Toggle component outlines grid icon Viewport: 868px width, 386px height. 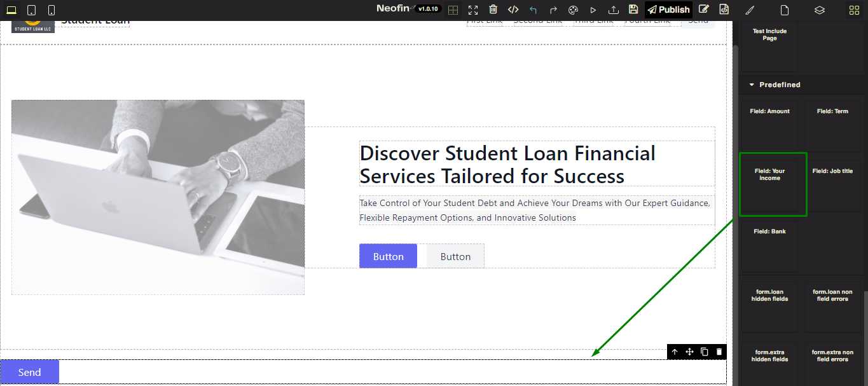(453, 10)
